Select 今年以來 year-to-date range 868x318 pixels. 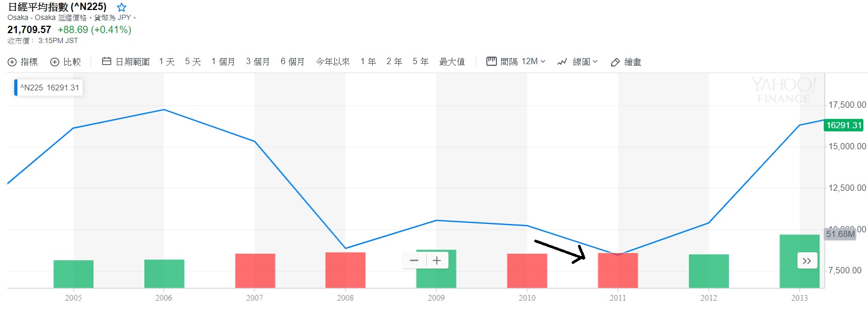[x=333, y=61]
